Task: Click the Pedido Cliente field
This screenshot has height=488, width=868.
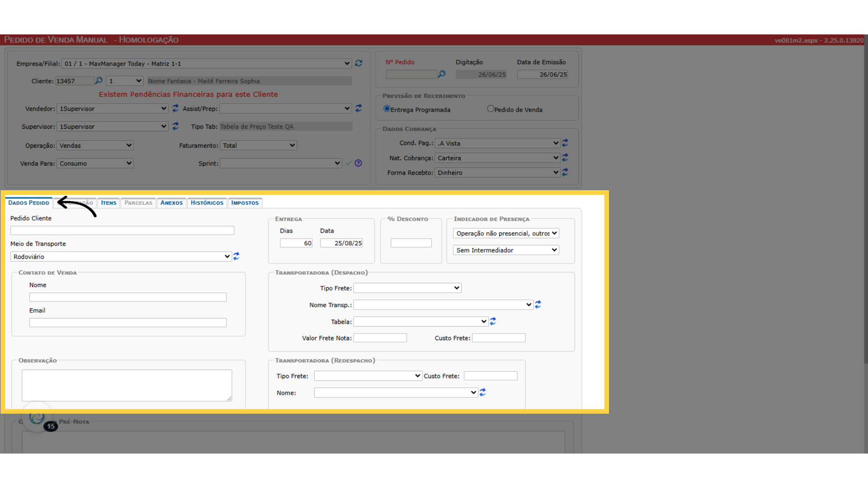Action: [122, 230]
